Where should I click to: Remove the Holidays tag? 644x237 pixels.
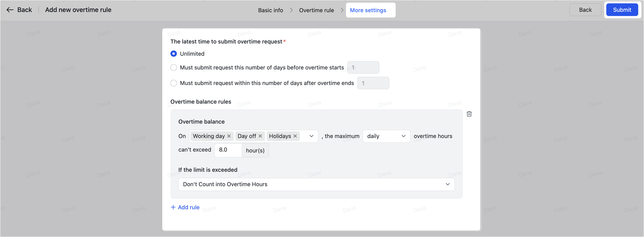pyautogui.click(x=295, y=136)
